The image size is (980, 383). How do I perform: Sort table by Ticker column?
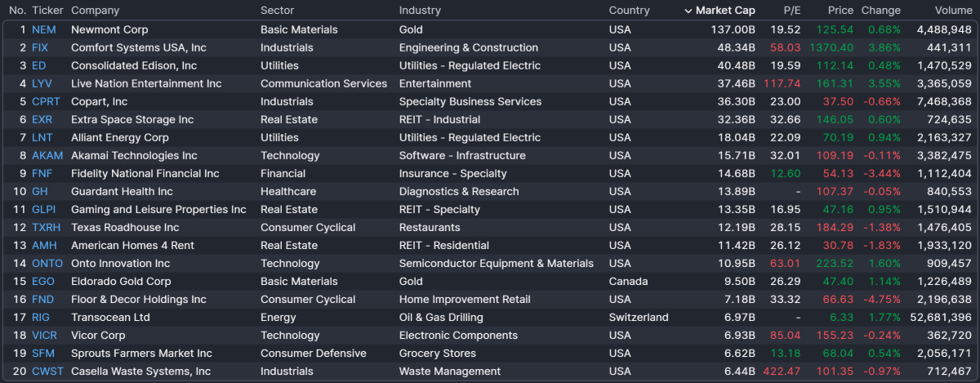tap(46, 11)
